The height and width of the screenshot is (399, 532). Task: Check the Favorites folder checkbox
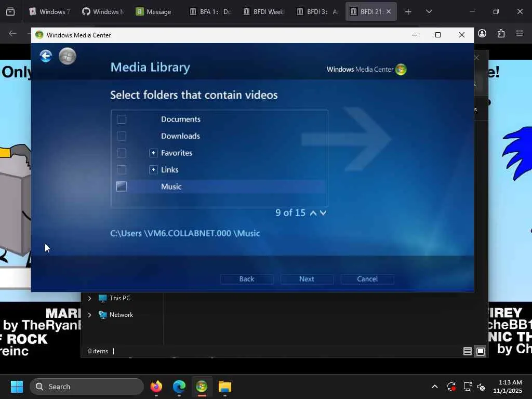pos(122,153)
